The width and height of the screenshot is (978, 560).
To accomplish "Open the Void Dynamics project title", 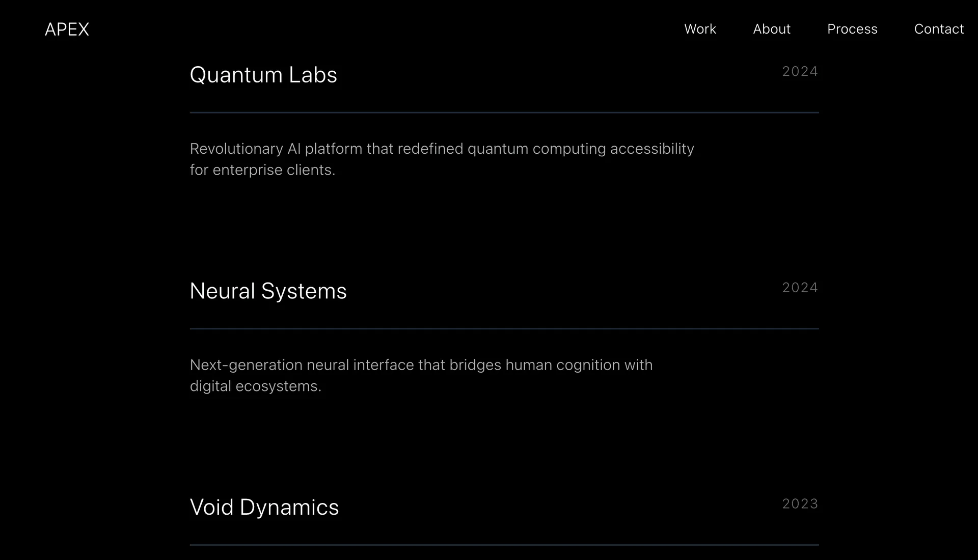I will click(264, 508).
